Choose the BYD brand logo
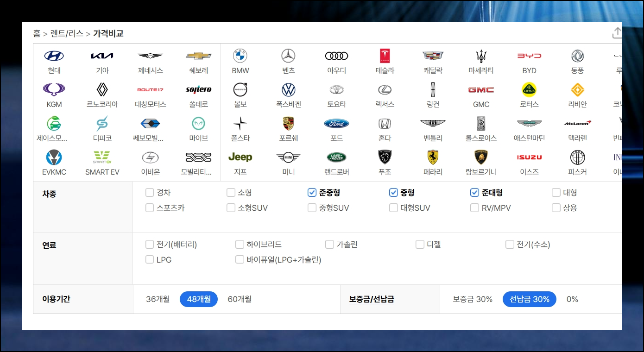Screen dimensions: 644x352 [x=529, y=56]
